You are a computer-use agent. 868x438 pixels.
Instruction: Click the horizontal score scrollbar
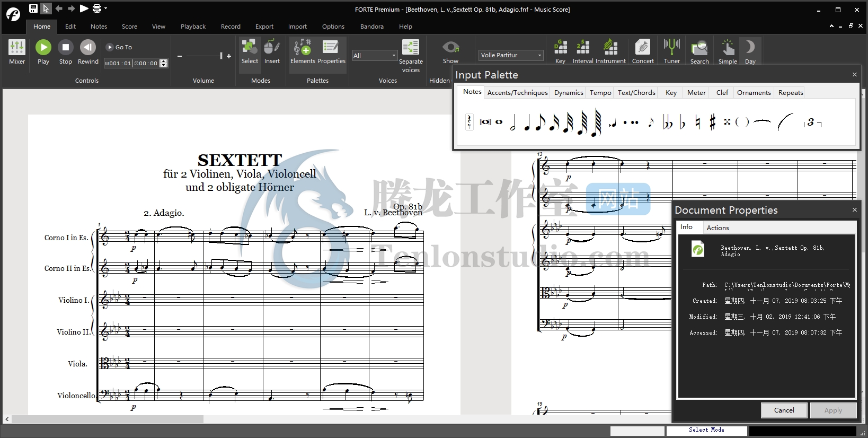pos(108,419)
